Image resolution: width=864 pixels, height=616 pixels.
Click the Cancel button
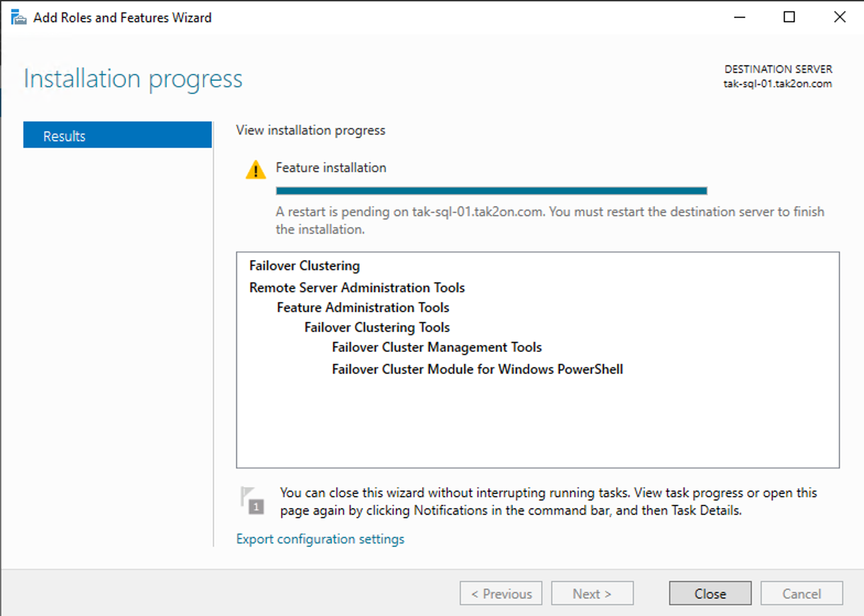[801, 593]
